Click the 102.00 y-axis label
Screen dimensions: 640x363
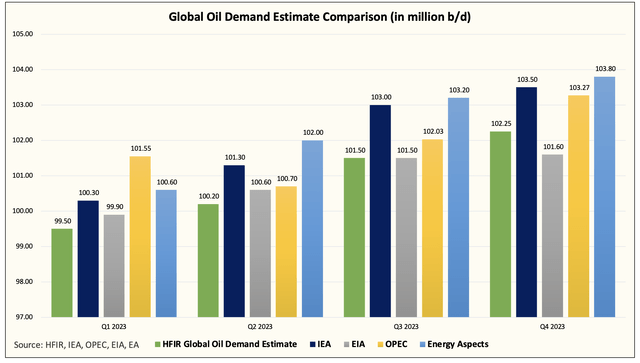pyautogui.click(x=23, y=140)
